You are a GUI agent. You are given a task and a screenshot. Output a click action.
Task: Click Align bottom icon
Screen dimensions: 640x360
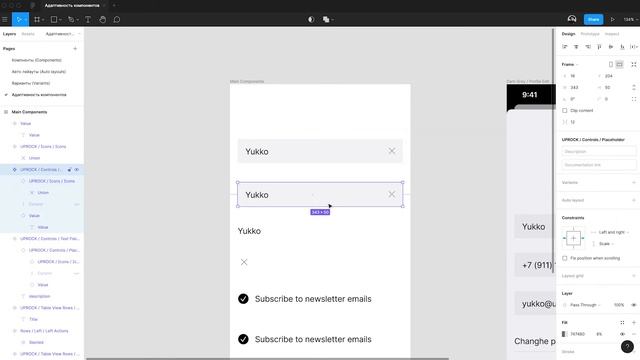[622, 47]
